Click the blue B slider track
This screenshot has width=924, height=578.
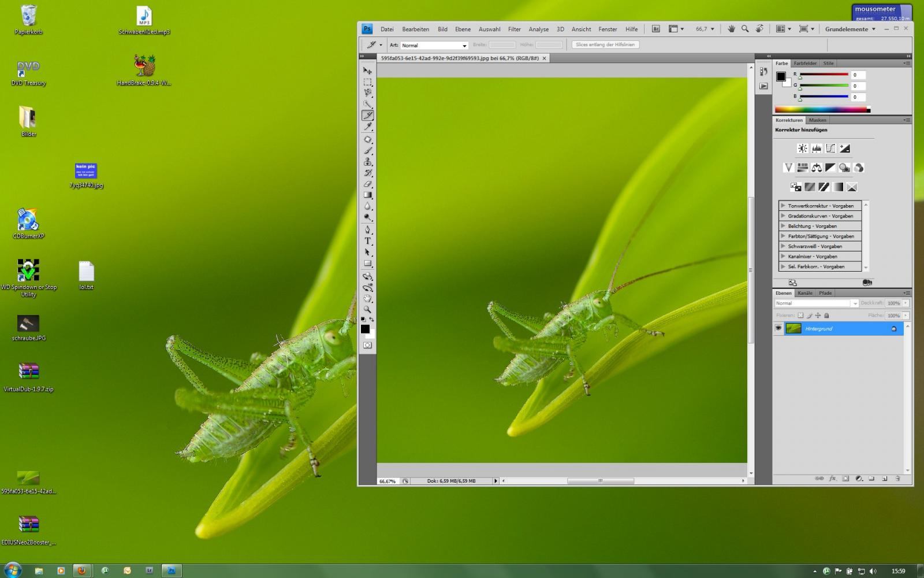(x=824, y=97)
